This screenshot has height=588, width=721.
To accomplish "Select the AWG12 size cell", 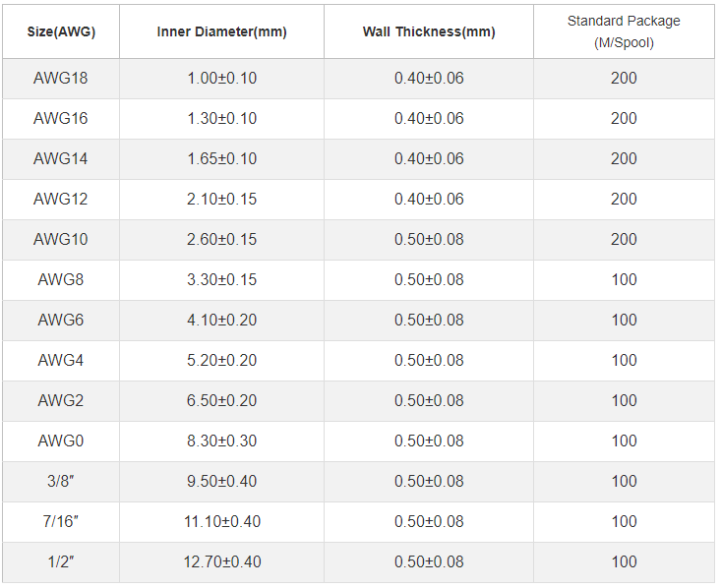I will 61,199.
